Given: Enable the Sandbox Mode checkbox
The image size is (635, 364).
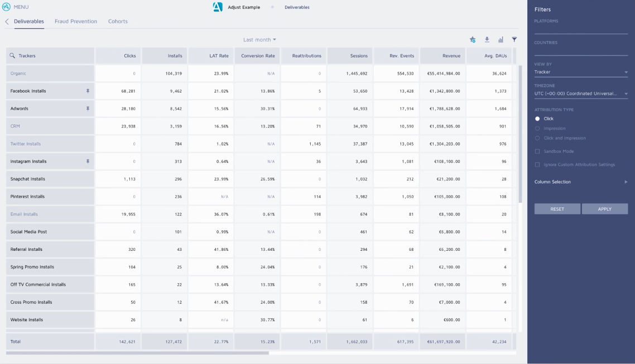Looking at the screenshot, I should 538,152.
